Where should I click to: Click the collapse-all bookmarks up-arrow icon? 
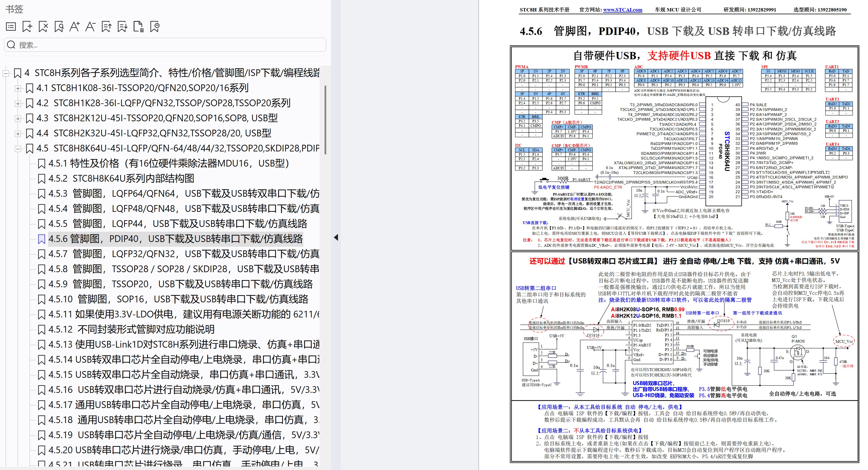coord(107,27)
